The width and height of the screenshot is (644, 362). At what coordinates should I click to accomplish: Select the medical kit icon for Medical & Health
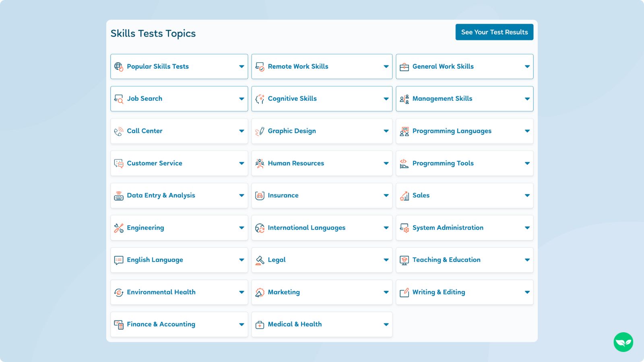click(260, 324)
